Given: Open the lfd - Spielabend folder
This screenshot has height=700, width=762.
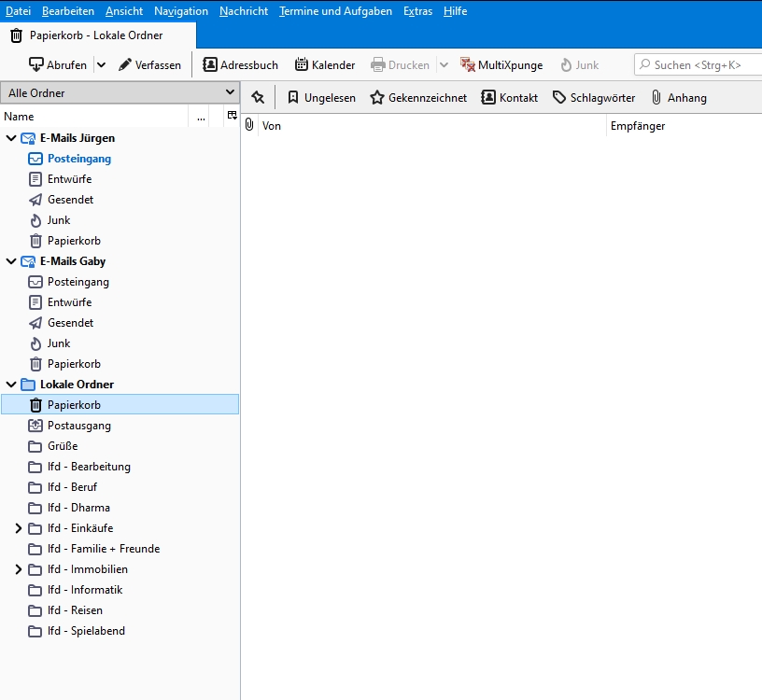Looking at the screenshot, I should click(x=120, y=631).
